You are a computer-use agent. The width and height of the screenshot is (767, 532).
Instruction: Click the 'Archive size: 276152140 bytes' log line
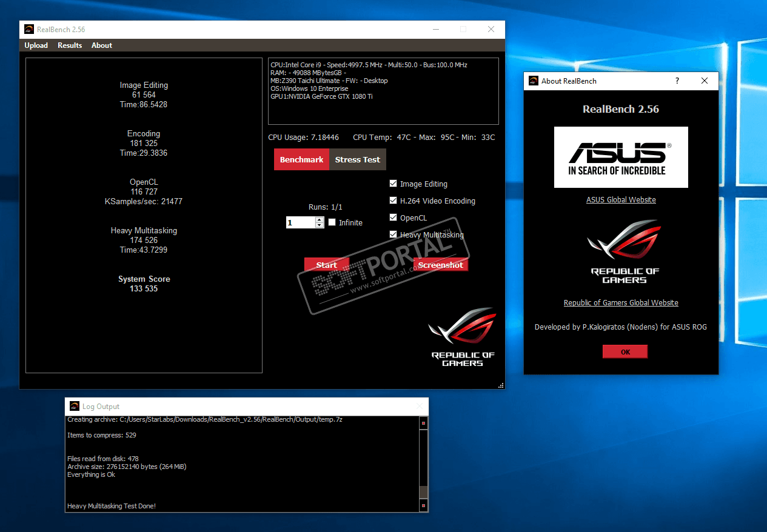128,467
